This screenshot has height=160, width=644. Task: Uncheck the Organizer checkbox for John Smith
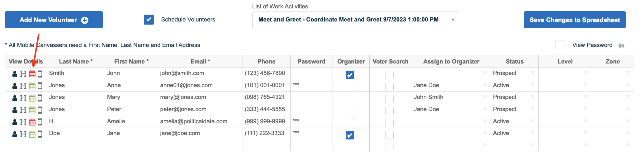coord(350,75)
